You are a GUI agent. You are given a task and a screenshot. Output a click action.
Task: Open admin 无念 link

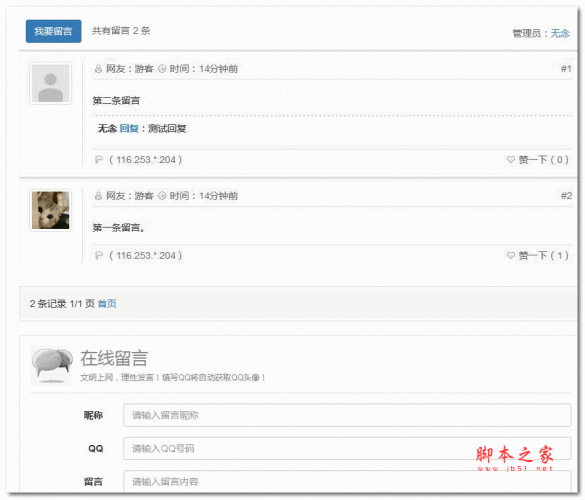point(560,34)
